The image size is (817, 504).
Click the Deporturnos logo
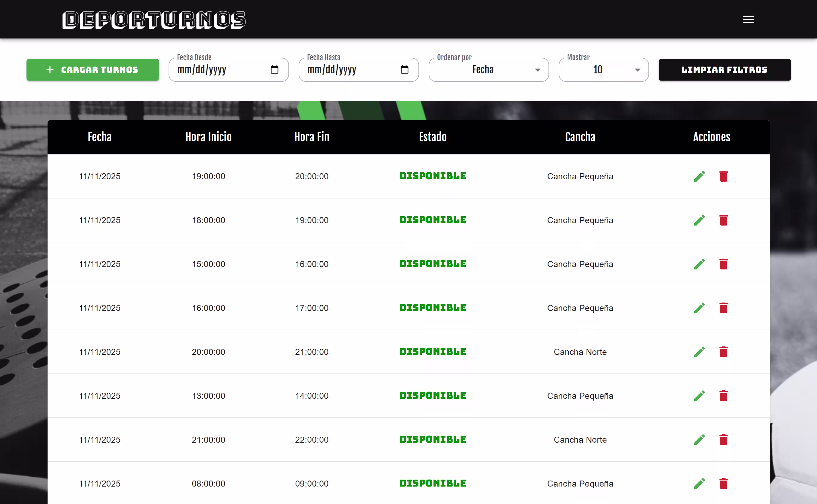[154, 20]
